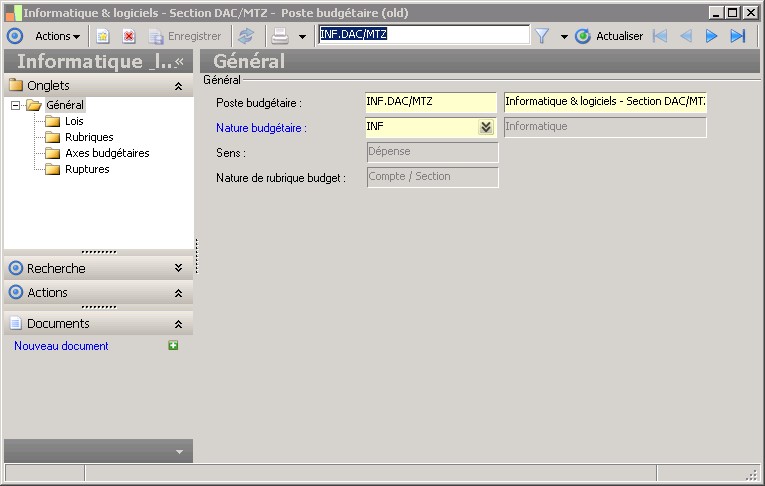Click the printer icon

[x=280, y=36]
